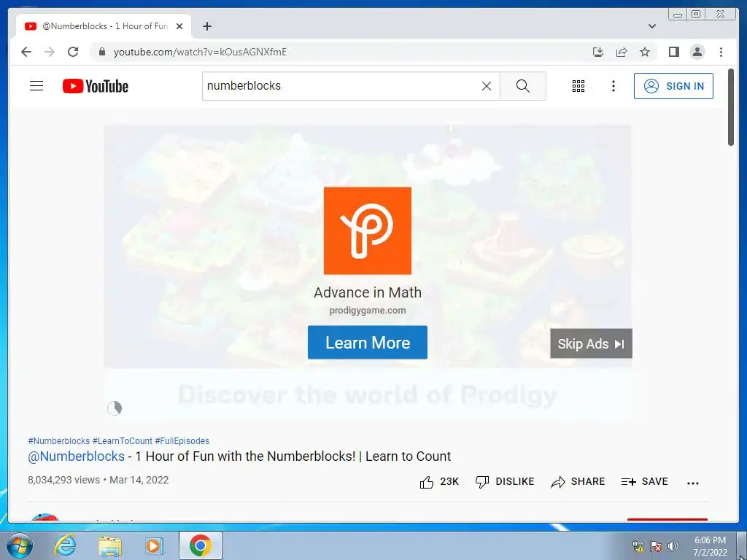Viewport: 747px width, 560px height.
Task: Click the page vertical scrollbar
Action: click(731, 107)
